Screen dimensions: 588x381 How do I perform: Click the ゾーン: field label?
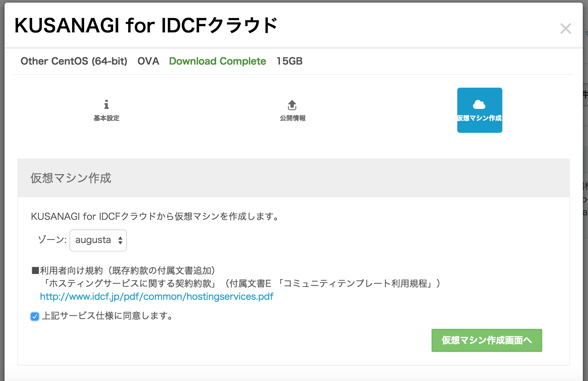coord(52,239)
